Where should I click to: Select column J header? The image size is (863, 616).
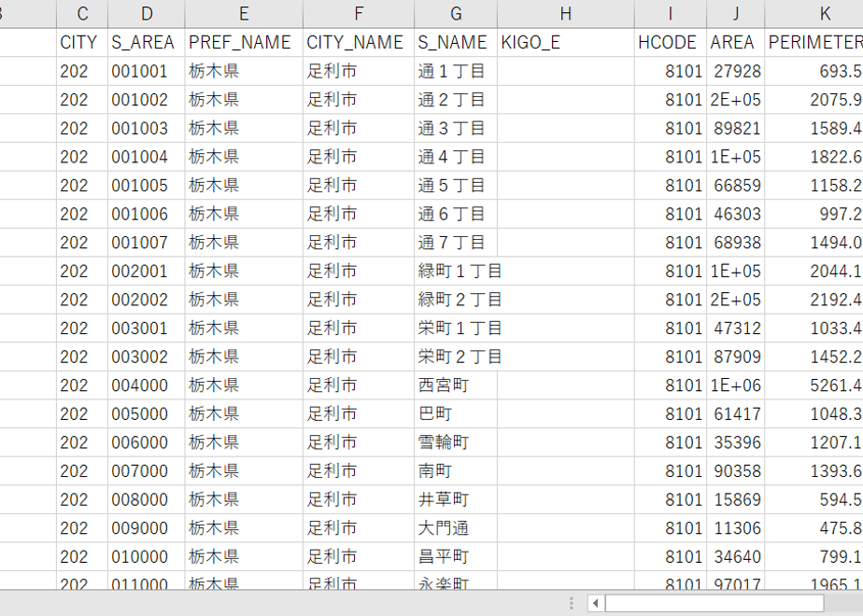[x=735, y=14]
